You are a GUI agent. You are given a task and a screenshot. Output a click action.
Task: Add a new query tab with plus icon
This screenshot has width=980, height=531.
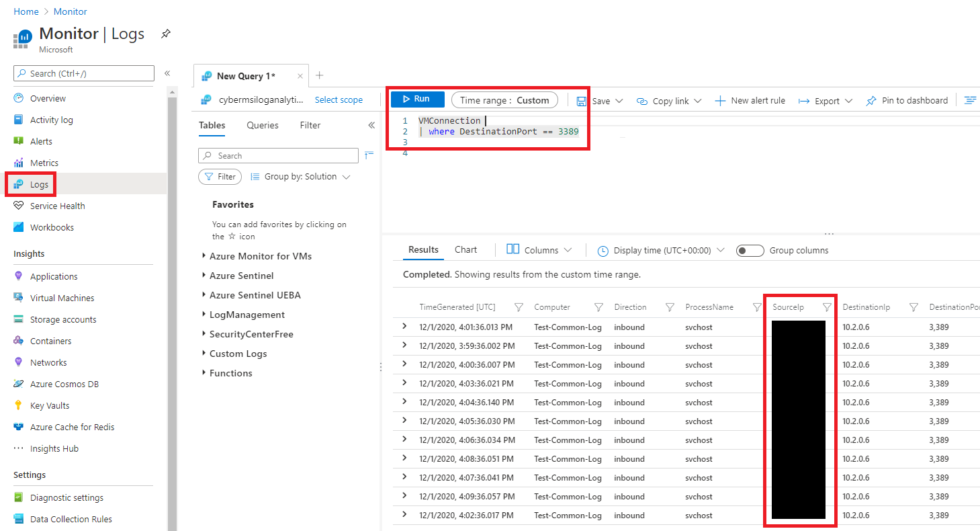point(320,75)
